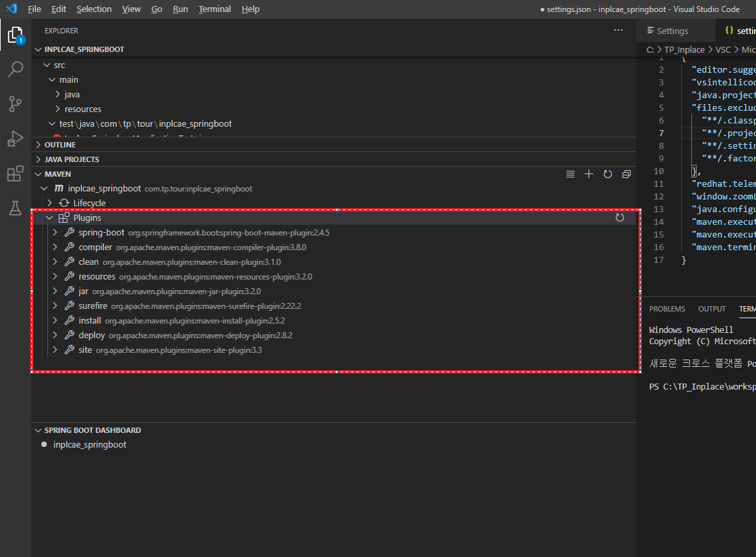756x557 pixels.
Task: Select the deploy plugin row
Action: [x=334, y=335]
